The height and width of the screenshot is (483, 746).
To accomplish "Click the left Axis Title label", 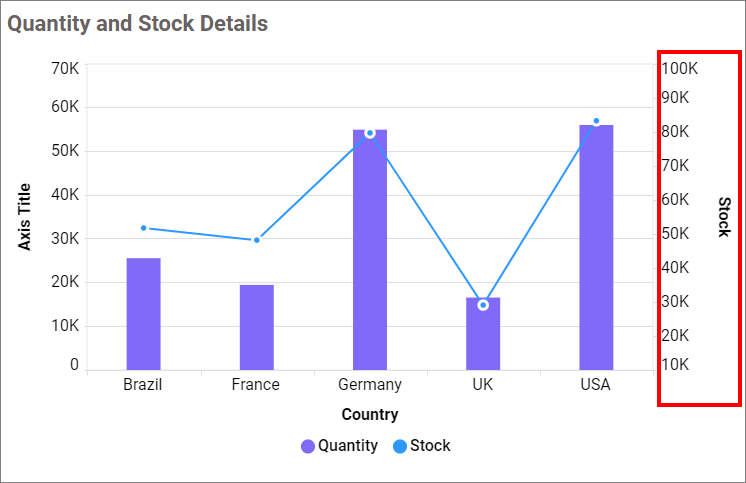I will pyautogui.click(x=24, y=217).
